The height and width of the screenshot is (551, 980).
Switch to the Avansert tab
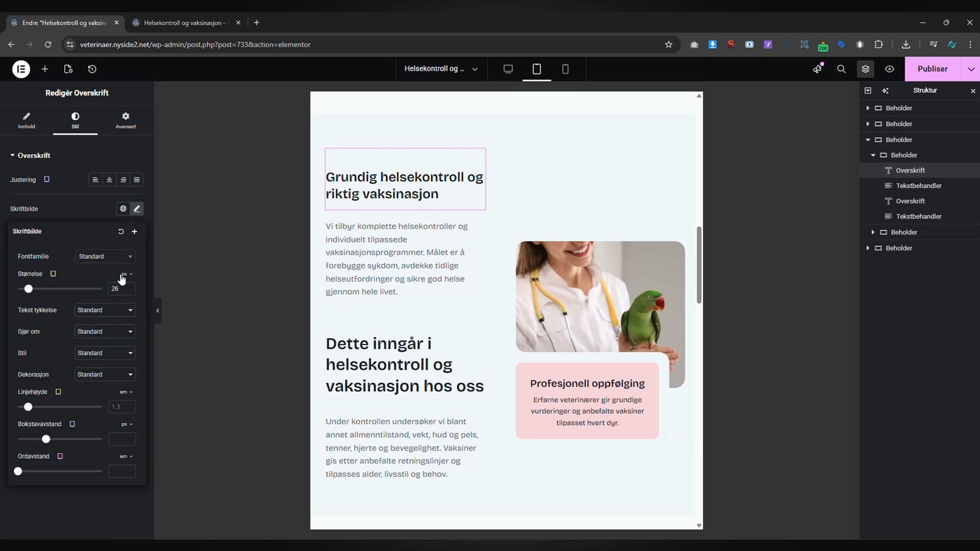pyautogui.click(x=126, y=120)
